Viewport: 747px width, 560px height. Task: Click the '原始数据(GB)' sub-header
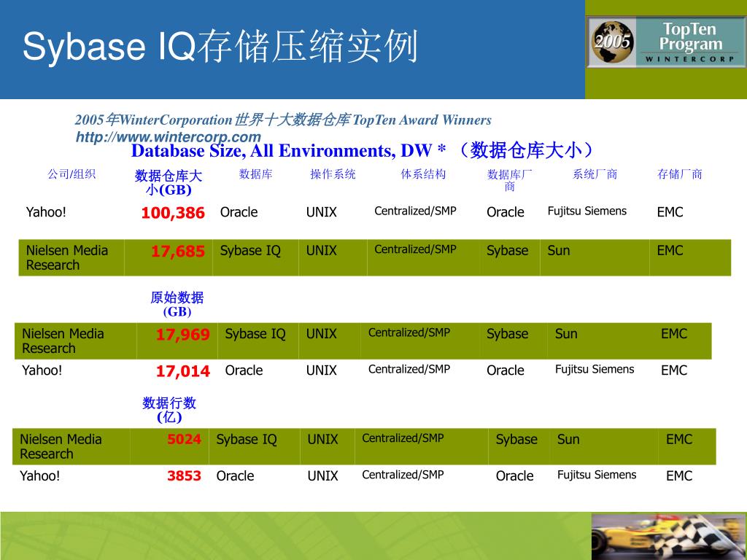click(x=177, y=304)
